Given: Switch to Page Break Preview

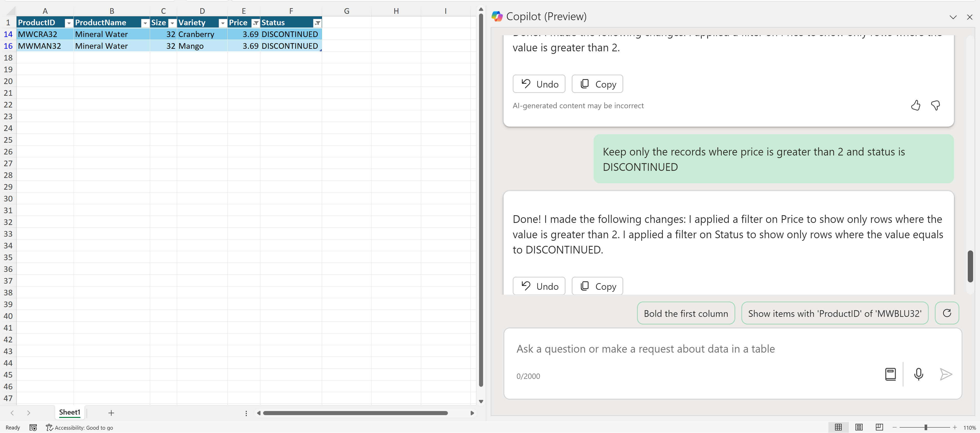Looking at the screenshot, I should [879, 427].
